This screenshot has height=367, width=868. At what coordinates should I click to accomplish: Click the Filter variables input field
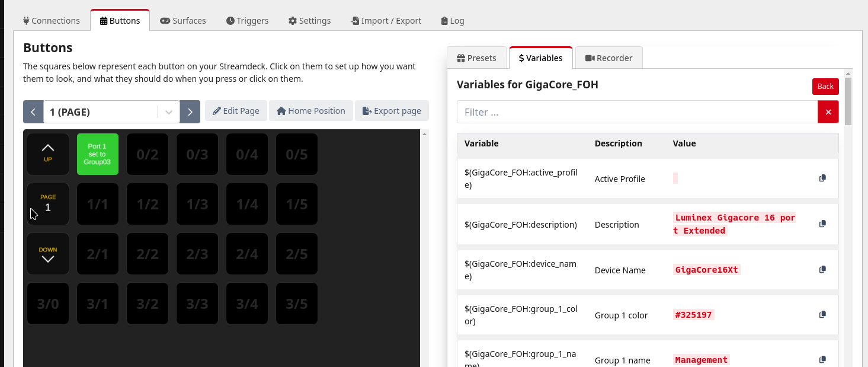click(x=637, y=112)
